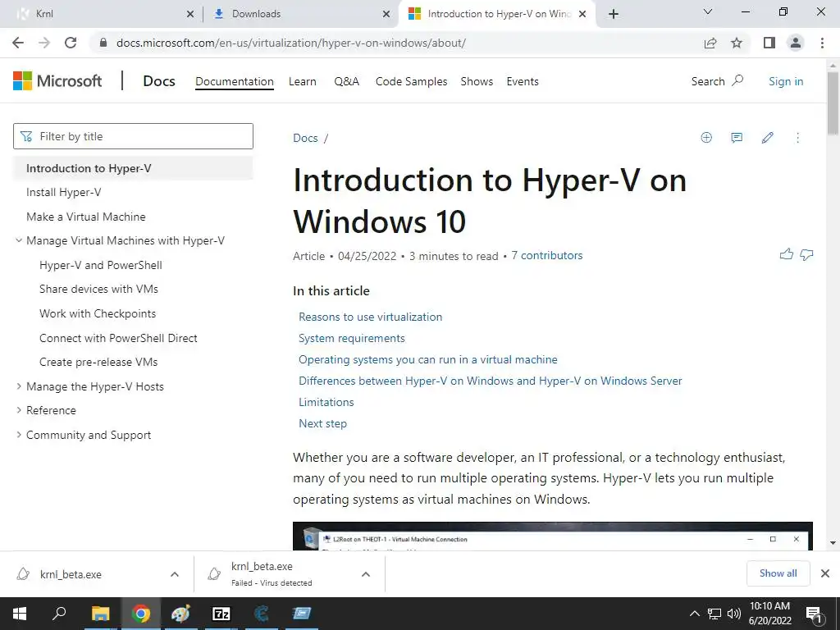The width and height of the screenshot is (840, 630).
Task: Click the page vertical scrollbar thumb
Action: pyautogui.click(x=833, y=103)
